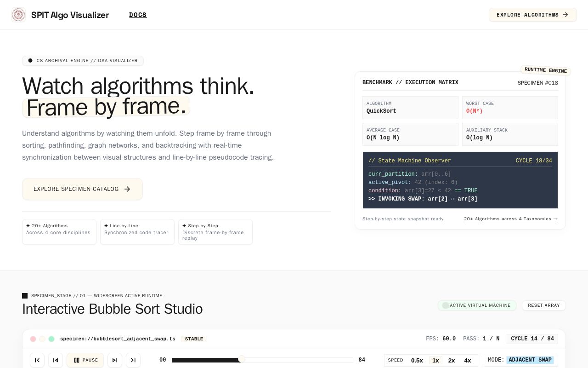Click the STABLE tag beside the filename
This screenshot has width=588, height=368.
[194, 339]
